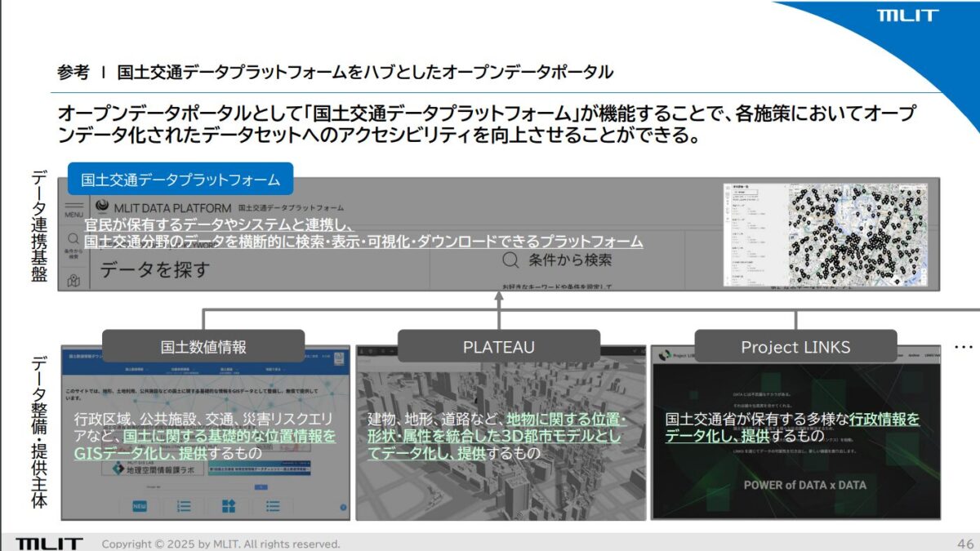Viewport: 980px width, 551px height.
Task: Click the slide title starting 参考
Action: [335, 72]
